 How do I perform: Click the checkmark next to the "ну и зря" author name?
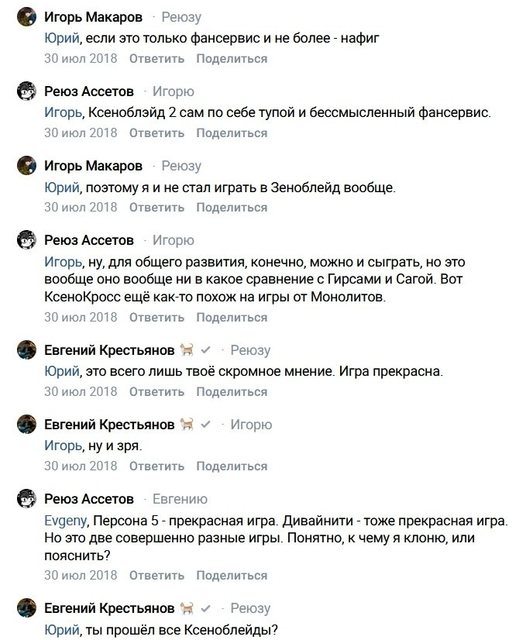pyautogui.click(x=206, y=424)
